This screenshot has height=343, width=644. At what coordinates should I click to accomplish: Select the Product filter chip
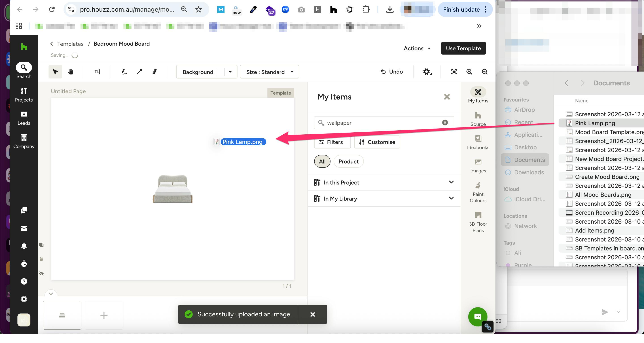point(348,161)
